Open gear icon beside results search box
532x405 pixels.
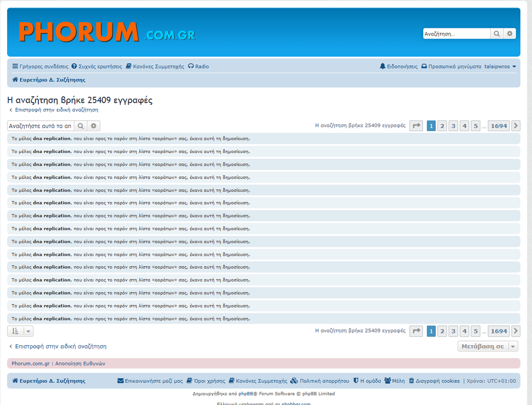[94, 126]
